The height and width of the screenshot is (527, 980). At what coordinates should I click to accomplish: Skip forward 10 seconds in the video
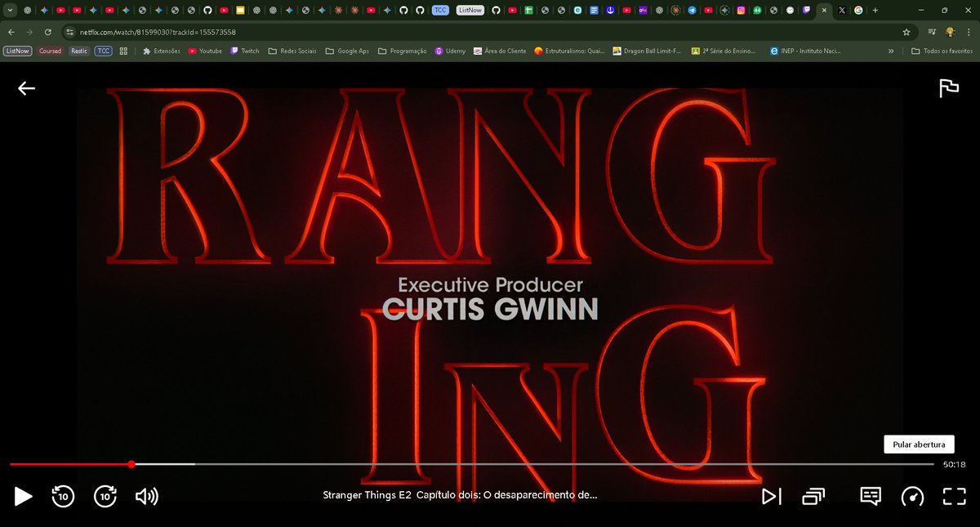[105, 496]
